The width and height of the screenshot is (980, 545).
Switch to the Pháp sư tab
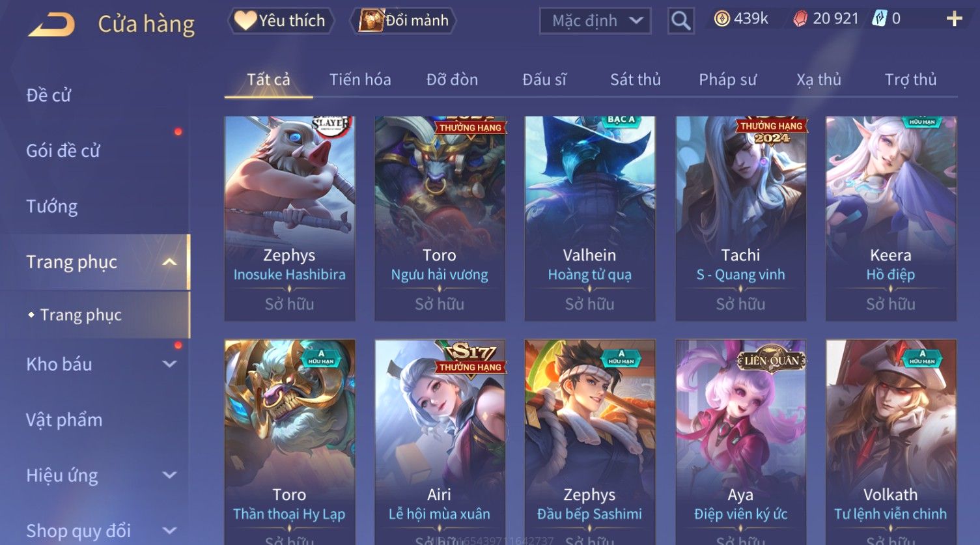[727, 79]
